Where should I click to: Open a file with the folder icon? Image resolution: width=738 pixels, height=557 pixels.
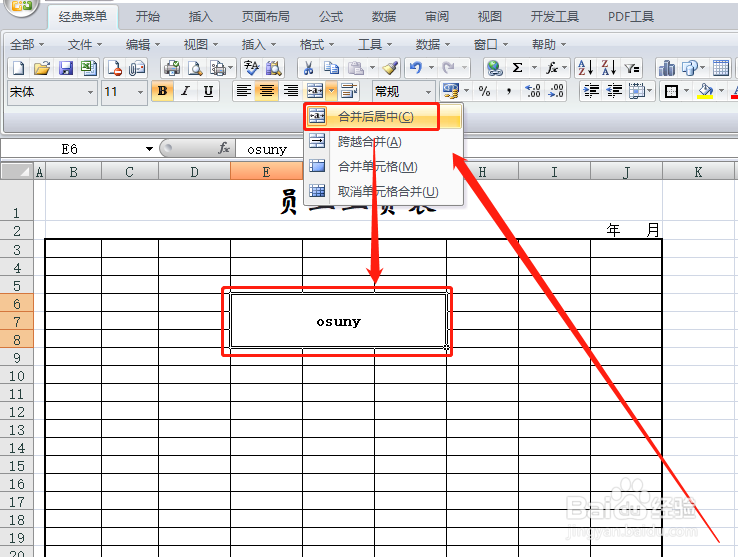coord(42,68)
